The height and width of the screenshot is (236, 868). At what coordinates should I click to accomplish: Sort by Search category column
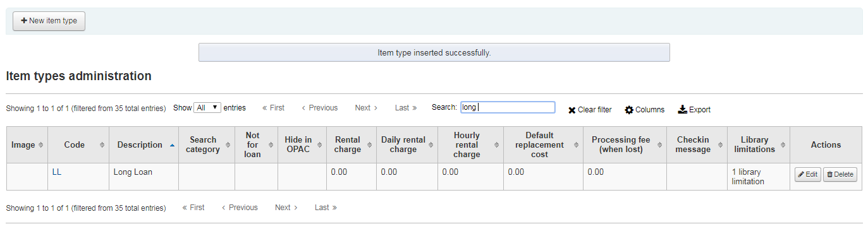point(207,145)
